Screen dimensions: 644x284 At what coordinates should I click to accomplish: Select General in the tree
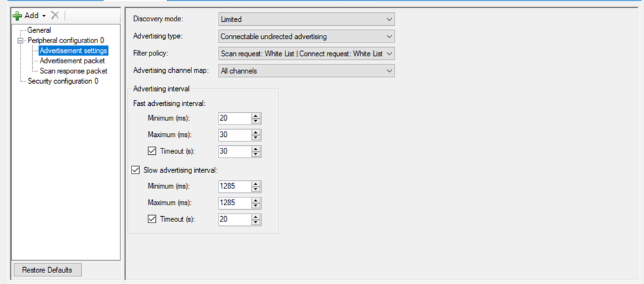click(39, 30)
